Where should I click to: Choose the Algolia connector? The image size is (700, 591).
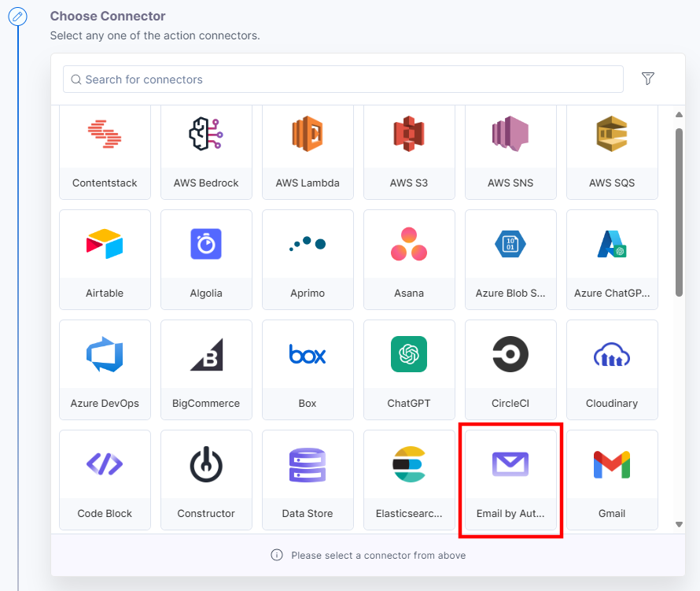point(206,260)
